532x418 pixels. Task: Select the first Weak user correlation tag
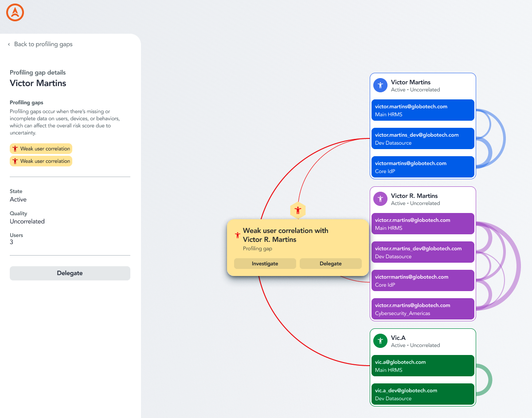pyautogui.click(x=41, y=149)
